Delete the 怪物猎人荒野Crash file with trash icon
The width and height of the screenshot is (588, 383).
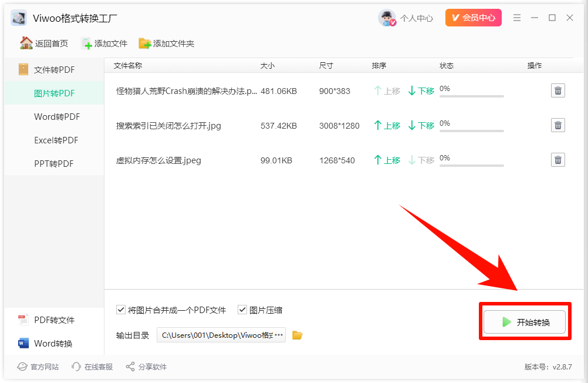[x=558, y=90]
